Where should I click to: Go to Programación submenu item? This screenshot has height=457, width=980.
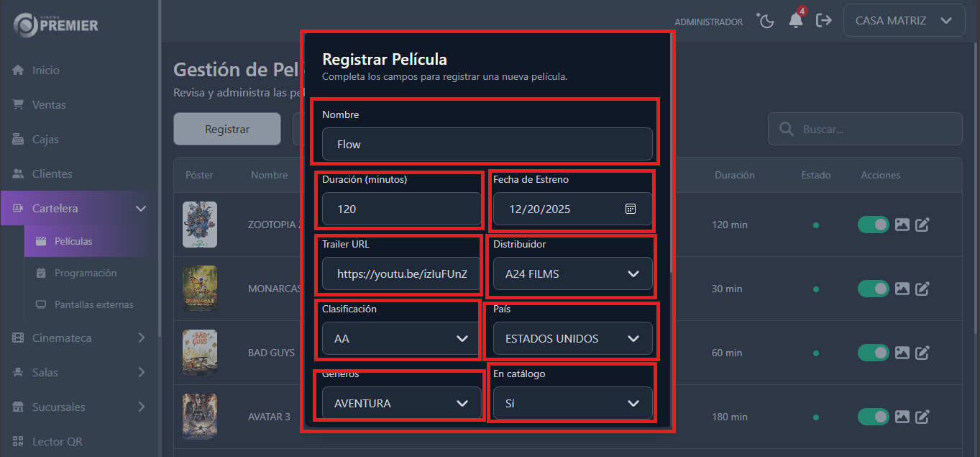click(86, 273)
